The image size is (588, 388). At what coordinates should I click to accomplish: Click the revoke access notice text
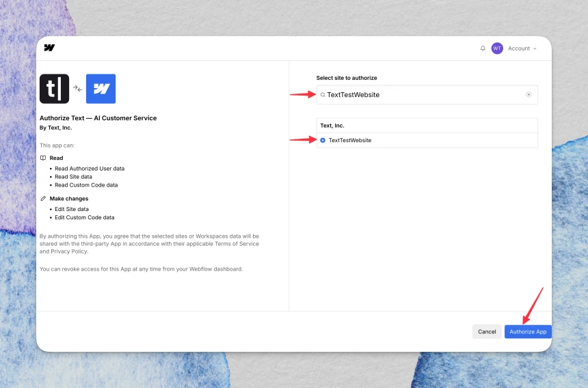click(141, 269)
